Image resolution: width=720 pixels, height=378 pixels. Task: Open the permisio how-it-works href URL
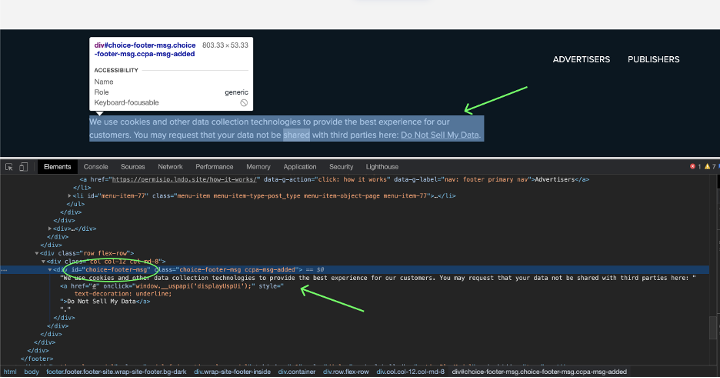pos(186,180)
